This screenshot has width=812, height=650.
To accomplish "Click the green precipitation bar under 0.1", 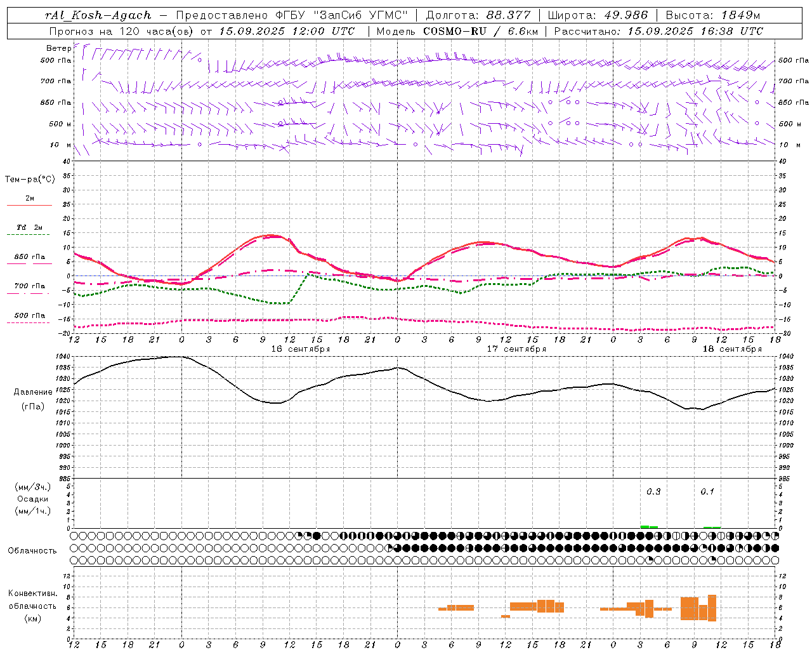I will click(712, 527).
